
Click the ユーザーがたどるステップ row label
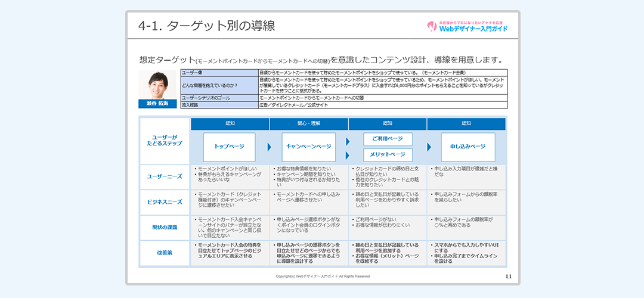[x=165, y=141]
